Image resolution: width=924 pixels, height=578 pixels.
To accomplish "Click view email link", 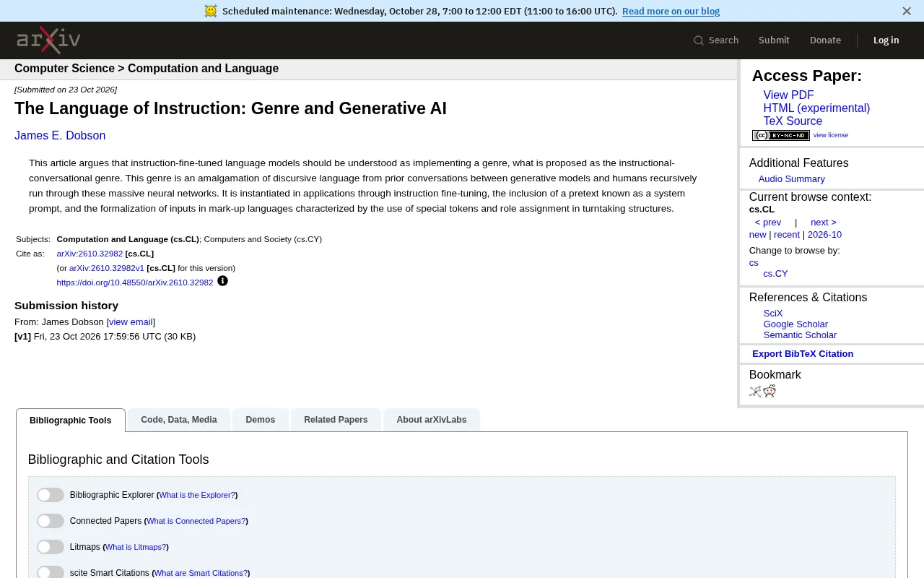I will pyautogui.click(x=131, y=322).
